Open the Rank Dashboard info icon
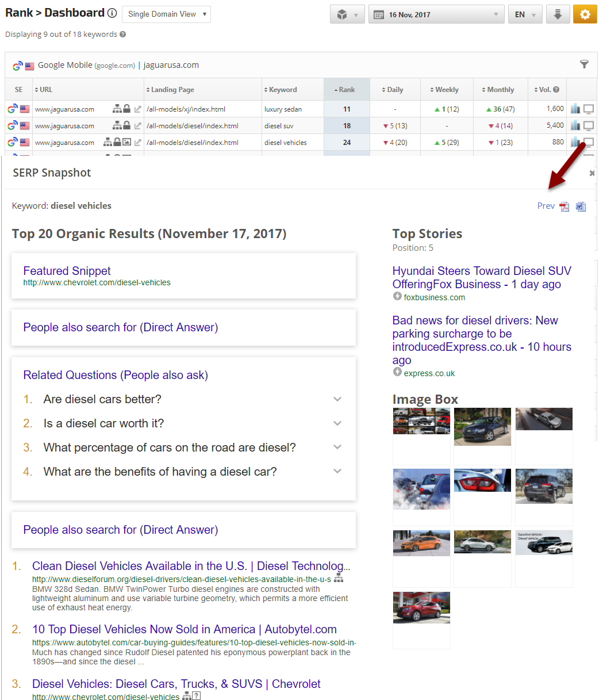The image size is (603, 700). (112, 13)
